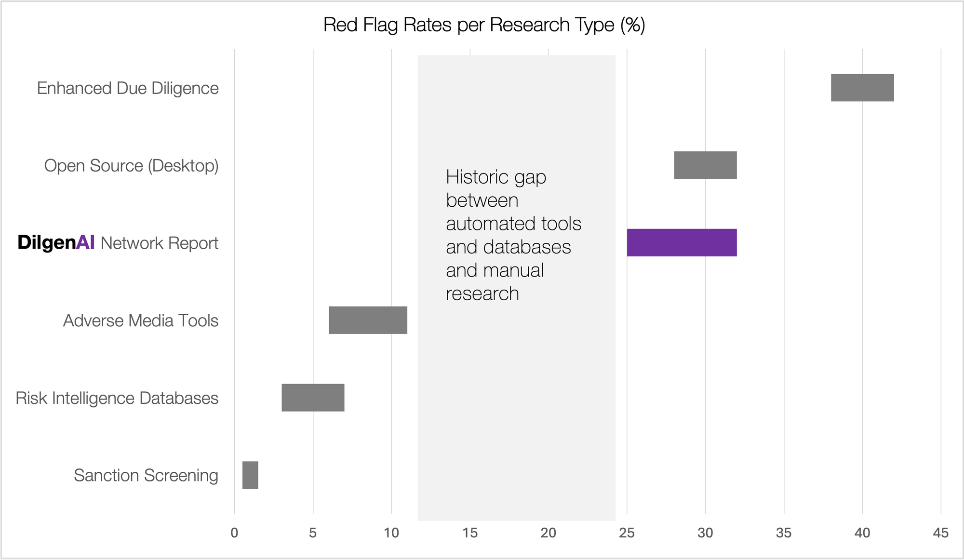This screenshot has width=964, height=560.
Task: Click the Risk Intelligence Databases label
Action: point(117,398)
